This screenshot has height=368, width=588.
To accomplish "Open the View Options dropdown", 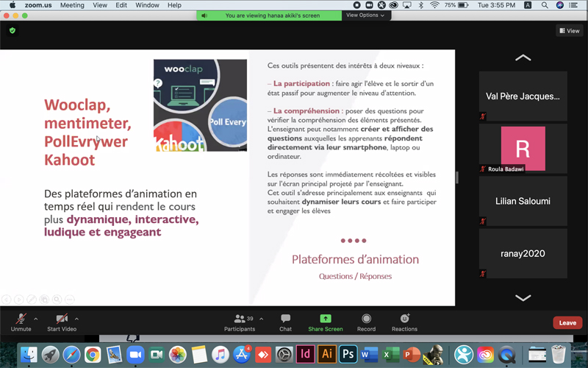I will pos(365,15).
